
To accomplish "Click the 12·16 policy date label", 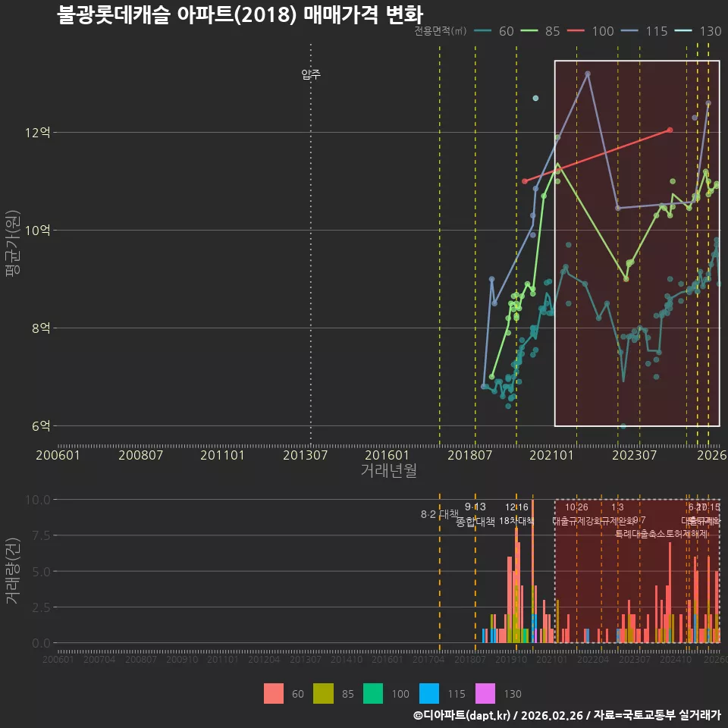I will click(x=516, y=507).
